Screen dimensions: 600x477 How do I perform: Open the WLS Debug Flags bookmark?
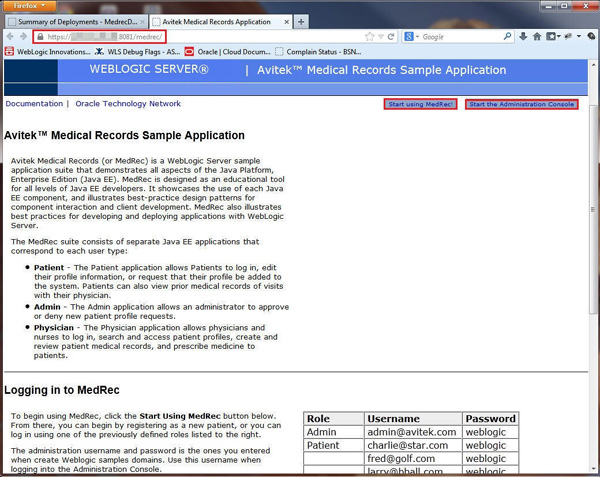tap(137, 52)
